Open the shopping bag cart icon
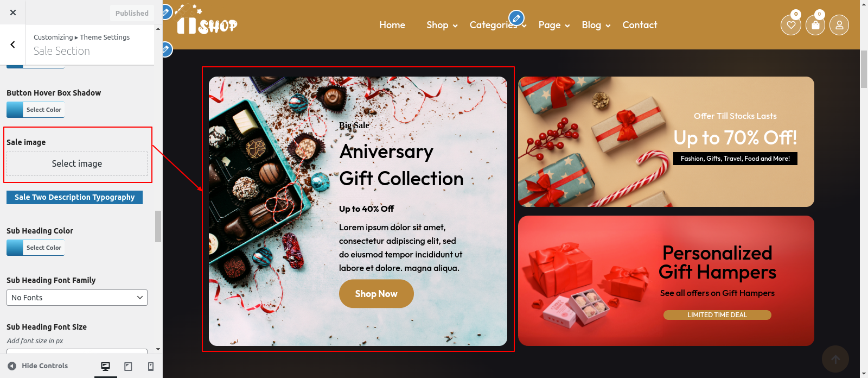The image size is (868, 378). pos(815,24)
